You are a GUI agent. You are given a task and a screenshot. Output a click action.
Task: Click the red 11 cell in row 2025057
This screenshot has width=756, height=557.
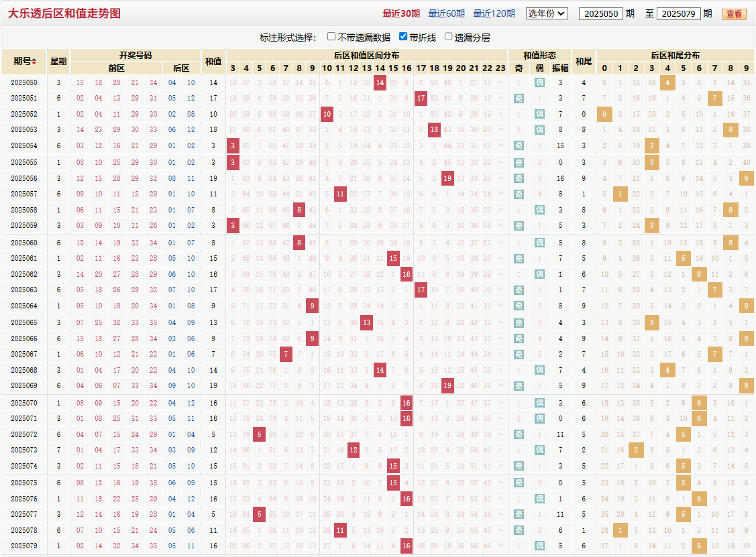point(340,194)
